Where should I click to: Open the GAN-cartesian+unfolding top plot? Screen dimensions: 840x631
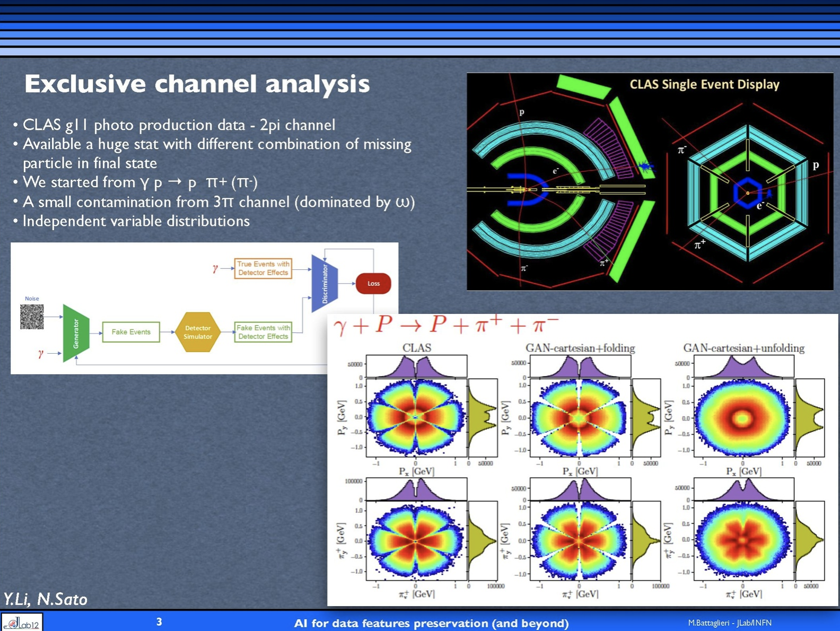(742, 418)
